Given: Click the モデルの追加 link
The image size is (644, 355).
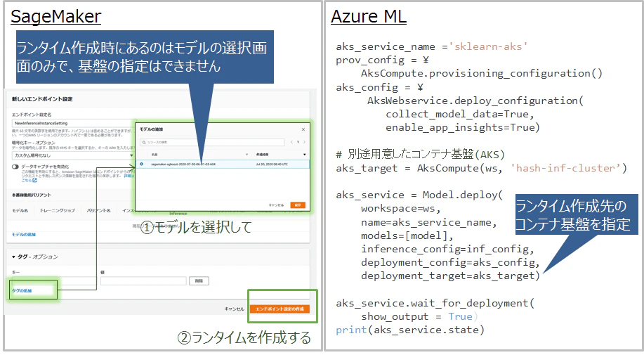Looking at the screenshot, I should (24, 235).
